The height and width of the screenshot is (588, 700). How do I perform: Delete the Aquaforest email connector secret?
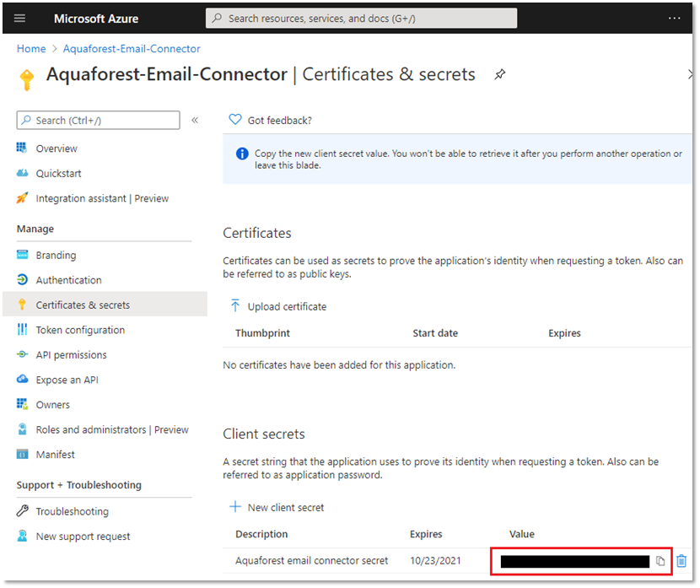[x=681, y=561]
